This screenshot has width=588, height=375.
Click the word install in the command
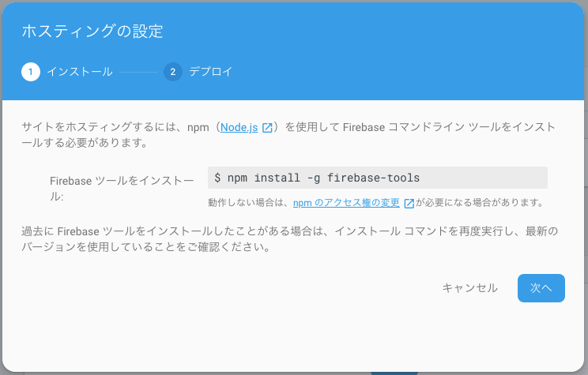277,178
